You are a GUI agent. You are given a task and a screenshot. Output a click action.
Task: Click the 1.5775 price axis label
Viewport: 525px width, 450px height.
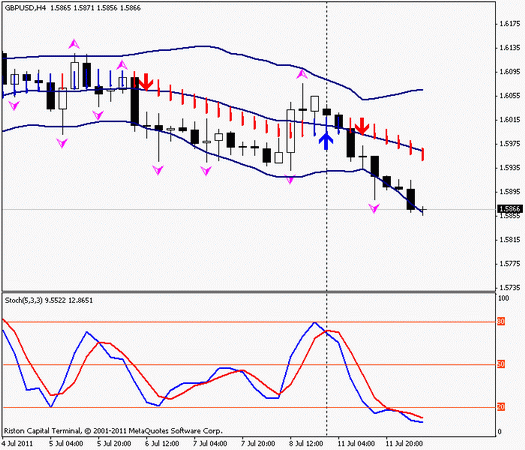[x=510, y=264]
